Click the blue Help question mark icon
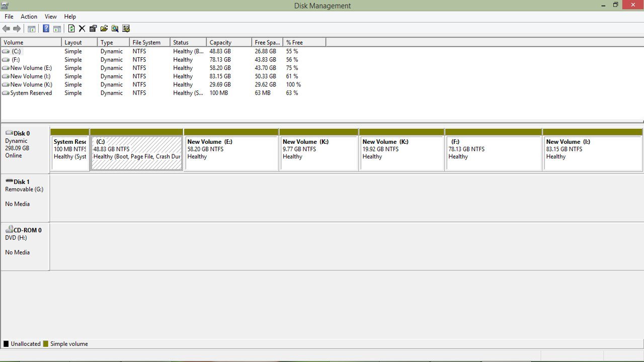Viewport: 644px width, 362px height. (x=46, y=29)
